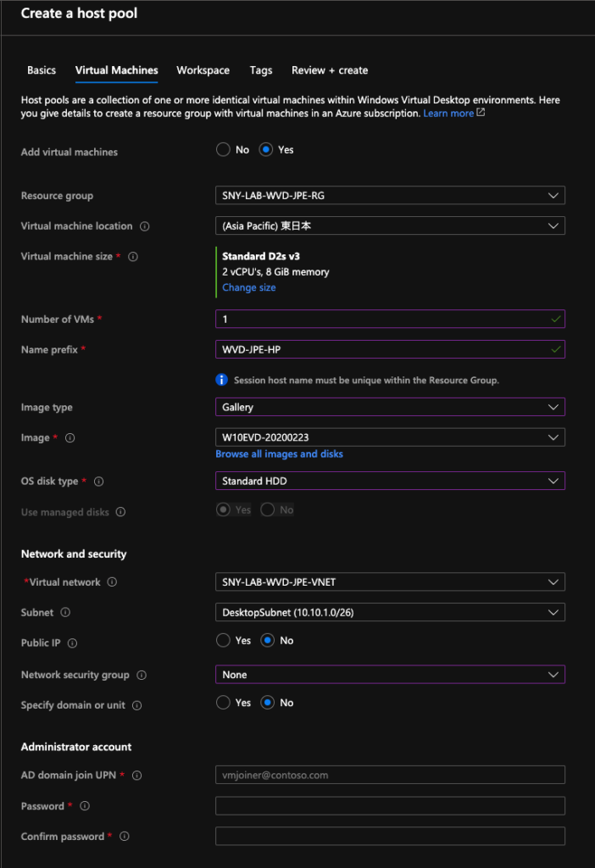Click info icon next to Virtual machine location

point(144,226)
